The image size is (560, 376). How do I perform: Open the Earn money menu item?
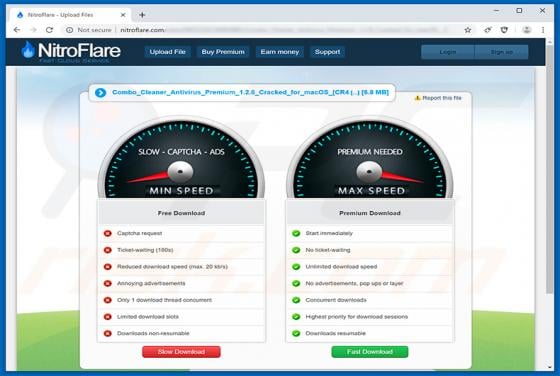(x=280, y=52)
